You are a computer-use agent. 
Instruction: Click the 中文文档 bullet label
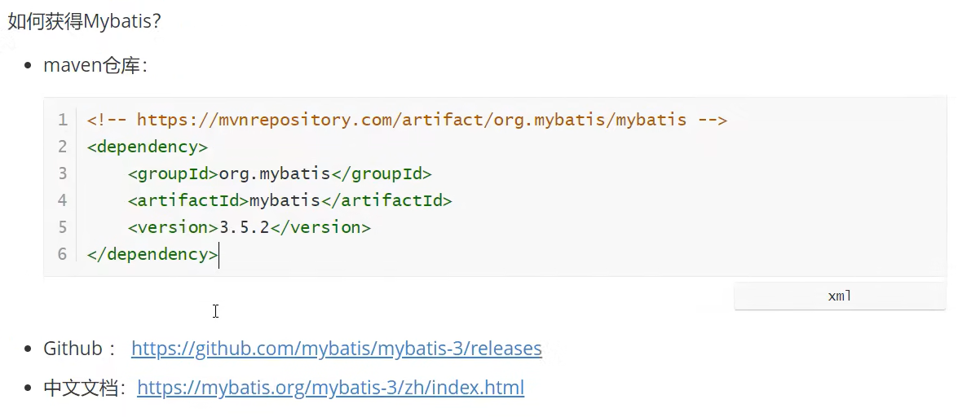[x=82, y=388]
